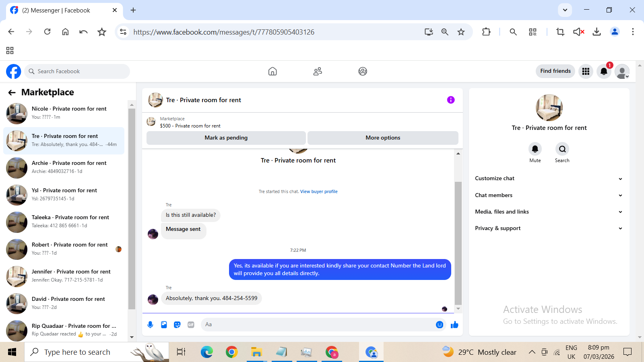Click the browser address bar URL
Screen dimensions: 644x362
224,32
